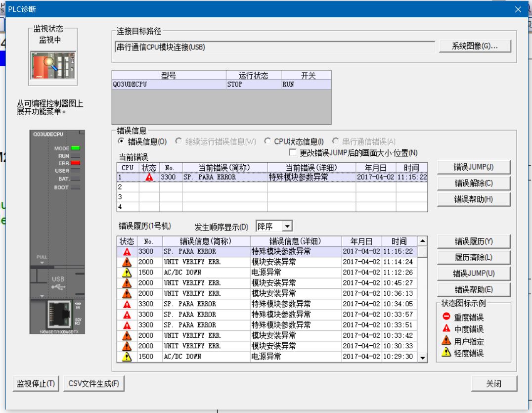Generate CSV with CSV文件生成(F) button
Image resolution: width=532 pixels, height=413 pixels.
click(93, 383)
